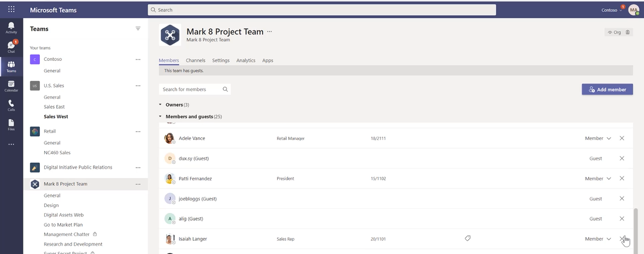
Task: Open the Research and Development channel
Action: [73, 244]
